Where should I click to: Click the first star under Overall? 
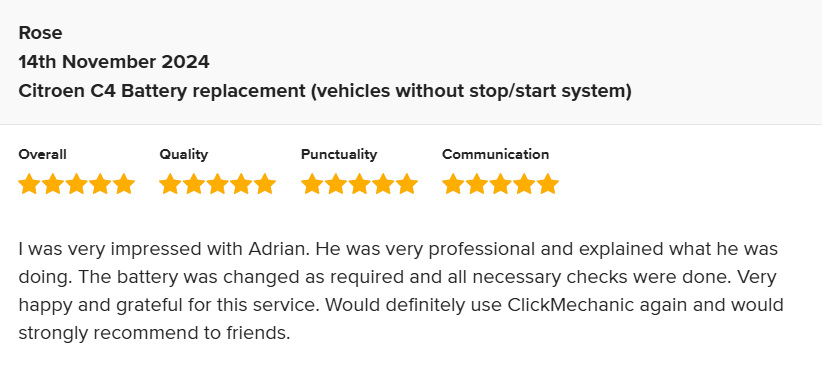pyautogui.click(x=29, y=184)
